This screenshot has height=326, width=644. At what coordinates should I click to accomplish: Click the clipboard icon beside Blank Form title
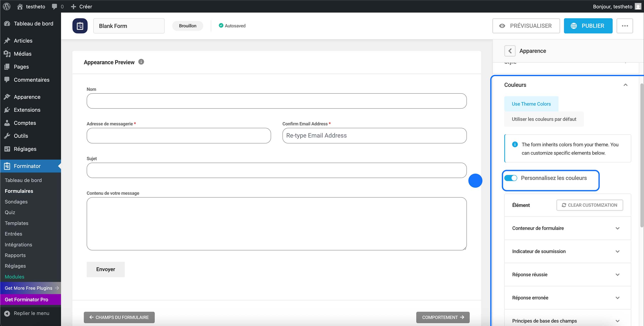pos(80,26)
